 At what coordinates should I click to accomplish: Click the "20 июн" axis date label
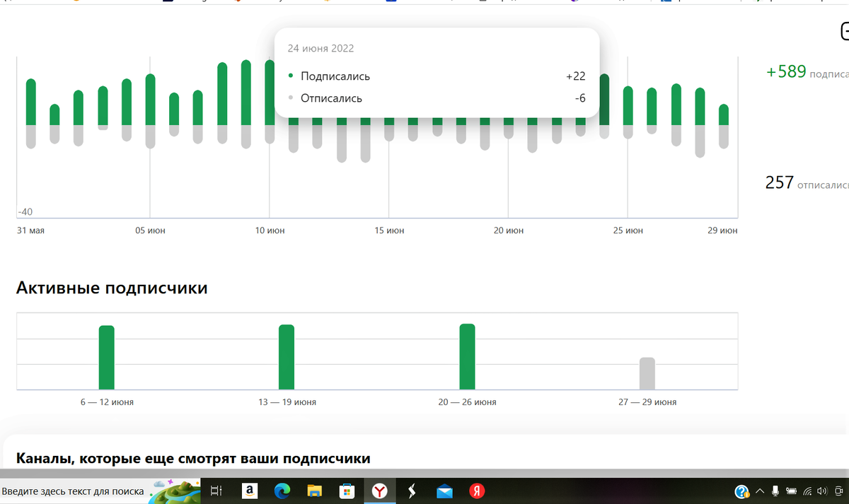coord(509,230)
